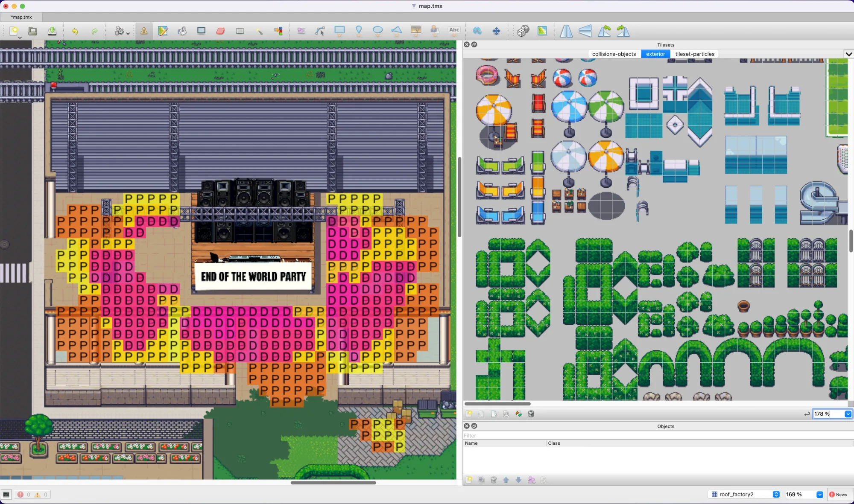Adjust the map zoom stepper near 169%
The image size is (854, 504).
(x=820, y=494)
